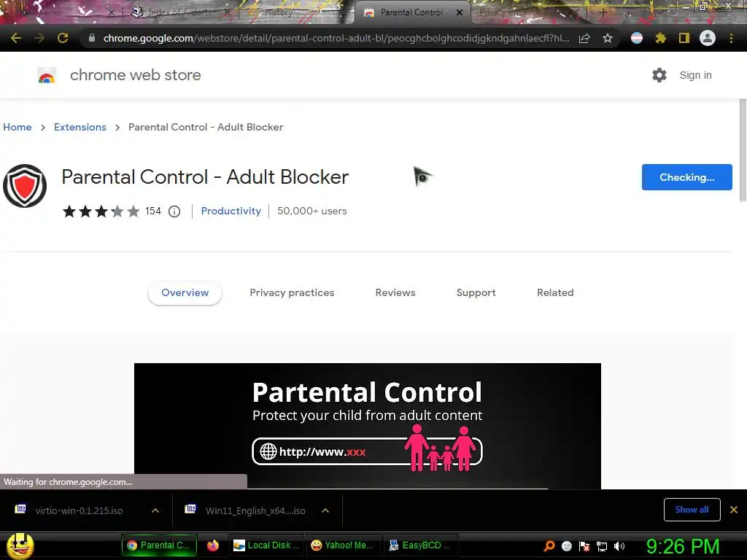The height and width of the screenshot is (560, 747).
Task: Open the striped flag extension icon
Action: coord(636,38)
